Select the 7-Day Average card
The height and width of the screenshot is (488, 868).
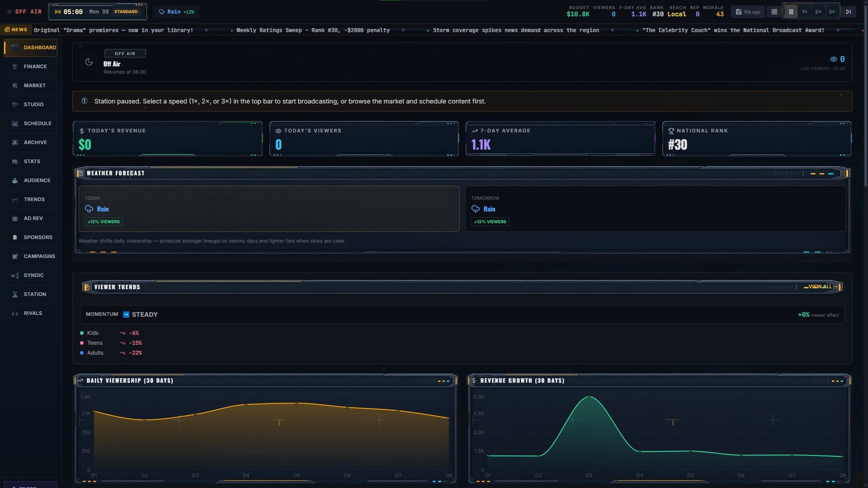[x=560, y=139]
